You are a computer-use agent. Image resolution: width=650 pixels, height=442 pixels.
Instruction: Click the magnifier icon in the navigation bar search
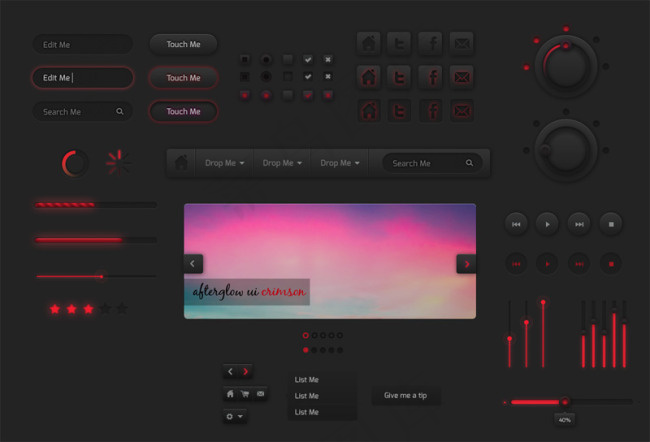click(x=469, y=163)
